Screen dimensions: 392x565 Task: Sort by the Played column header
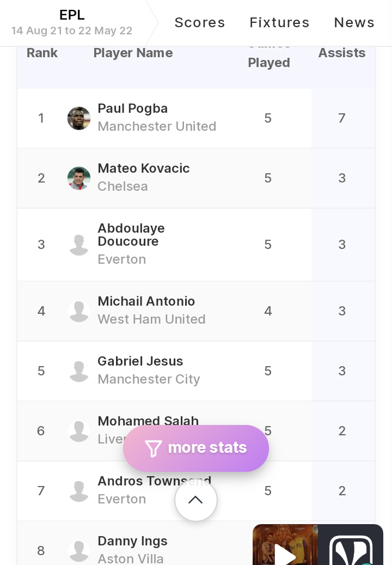[x=269, y=63]
